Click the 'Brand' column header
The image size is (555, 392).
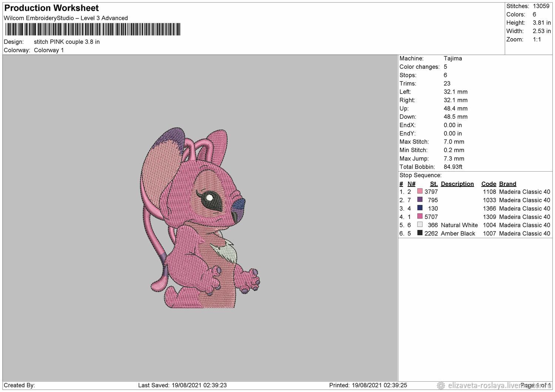tap(508, 184)
